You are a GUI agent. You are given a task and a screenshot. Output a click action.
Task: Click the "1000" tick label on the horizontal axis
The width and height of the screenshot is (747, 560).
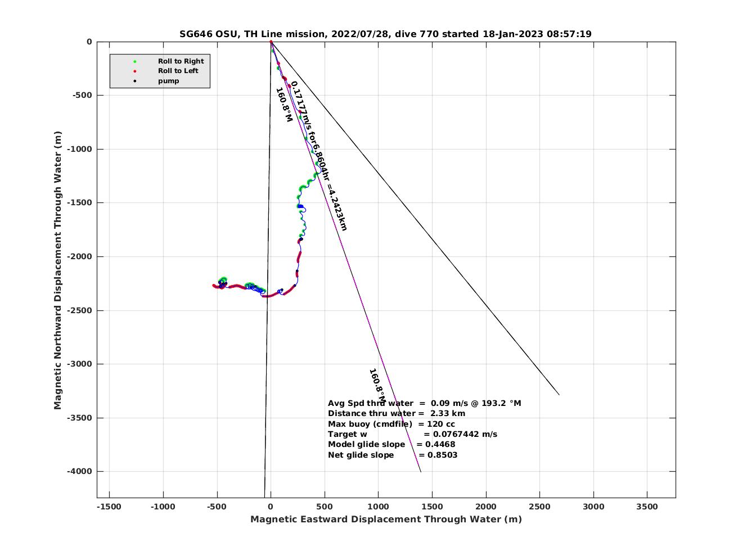378,507
